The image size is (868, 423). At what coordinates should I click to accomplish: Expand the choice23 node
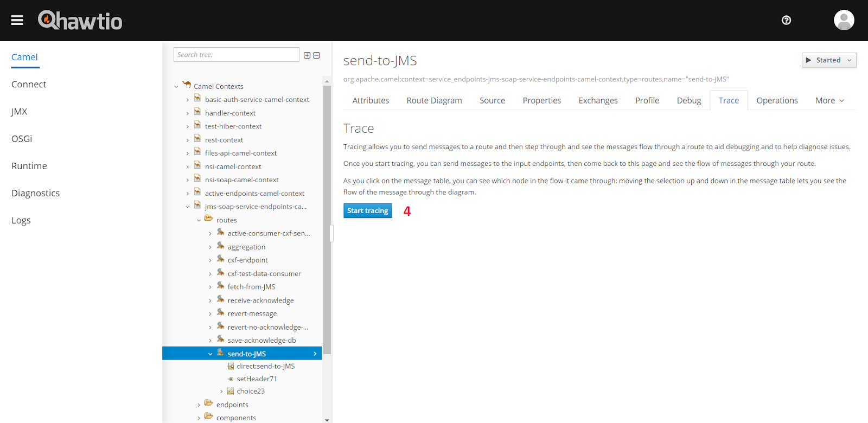[x=221, y=392]
